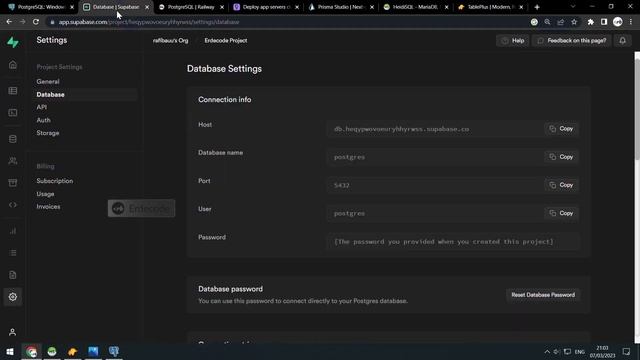This screenshot has width=640, height=360.
Task: Switch to the HeidiSQL - MariaDB tab
Action: tap(415, 7)
